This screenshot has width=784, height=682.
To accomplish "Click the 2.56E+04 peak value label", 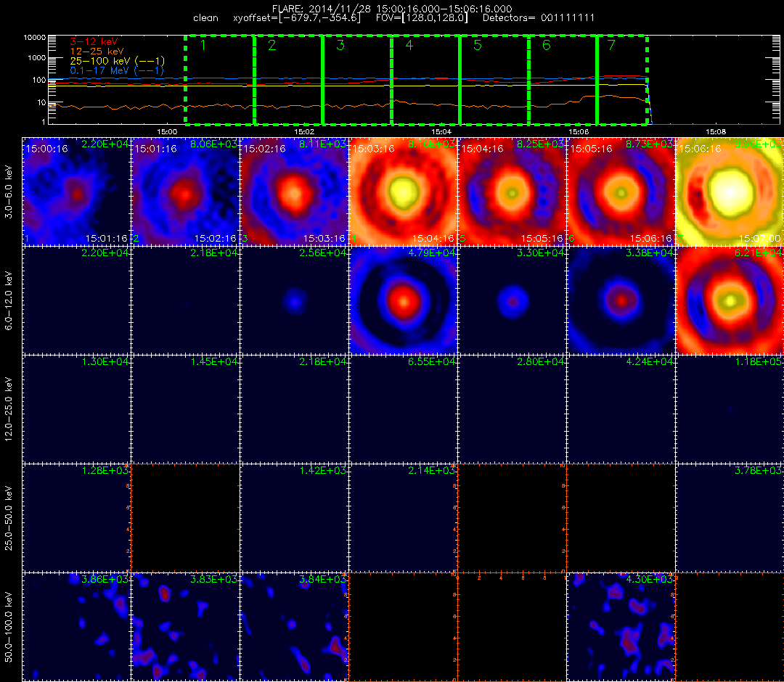I will tap(322, 252).
